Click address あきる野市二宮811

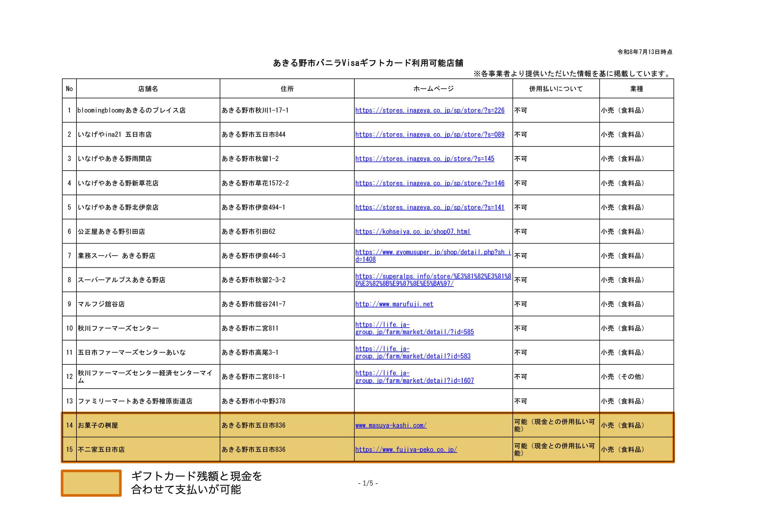coord(250,328)
